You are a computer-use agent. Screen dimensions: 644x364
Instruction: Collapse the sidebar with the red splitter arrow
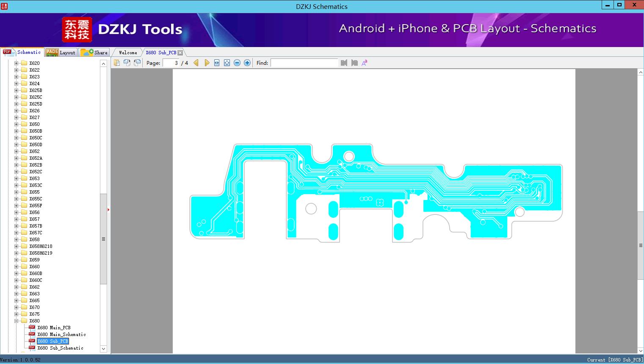tap(108, 209)
